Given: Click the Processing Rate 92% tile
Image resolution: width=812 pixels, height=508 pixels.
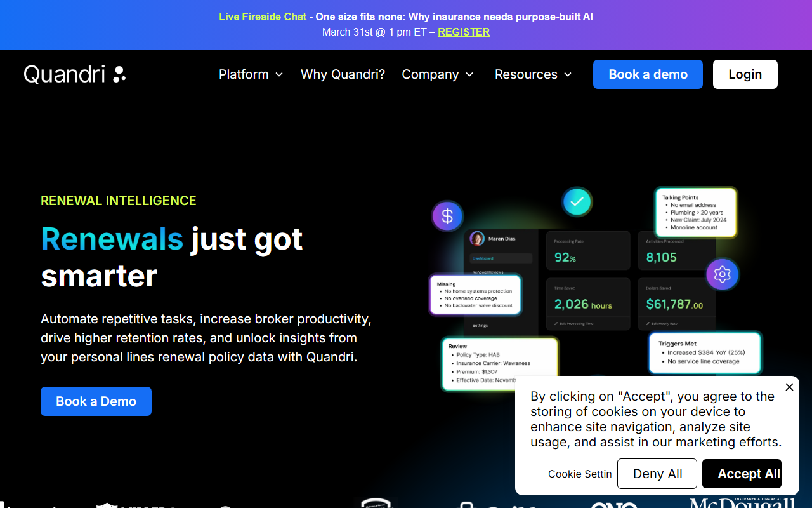Looking at the screenshot, I should (x=588, y=251).
